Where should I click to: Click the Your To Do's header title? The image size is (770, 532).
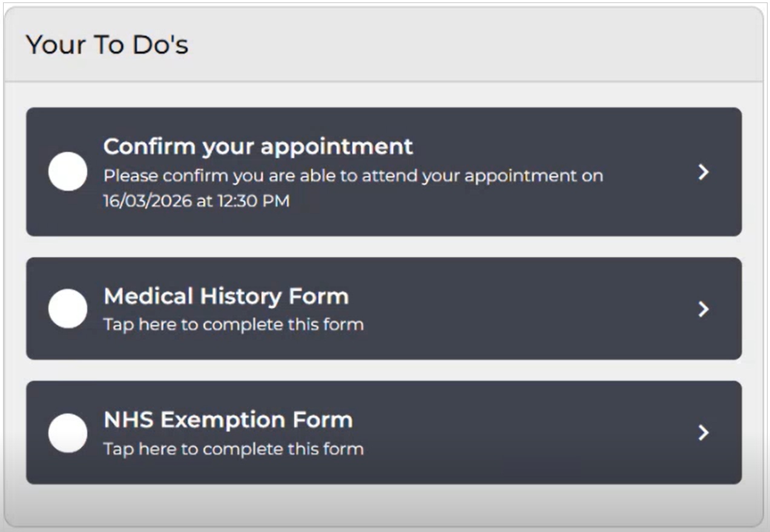107,45
